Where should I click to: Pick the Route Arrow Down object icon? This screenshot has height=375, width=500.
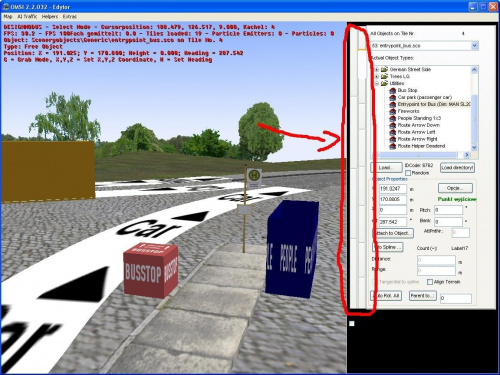click(393, 125)
